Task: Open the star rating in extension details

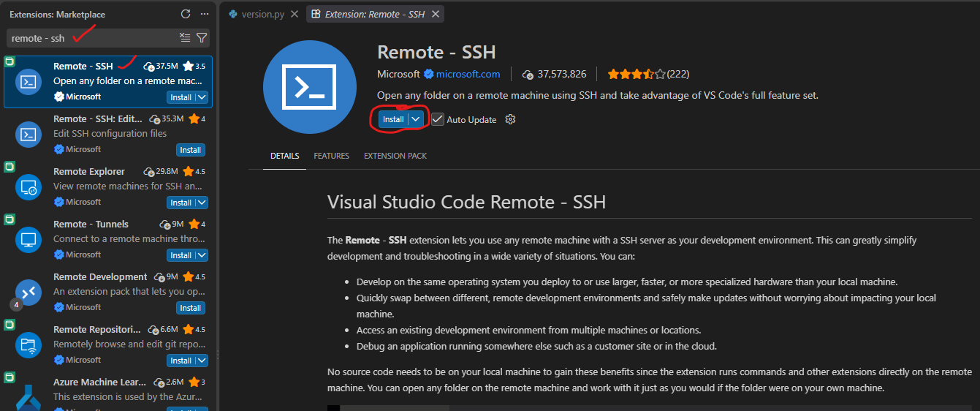Action: coord(637,74)
